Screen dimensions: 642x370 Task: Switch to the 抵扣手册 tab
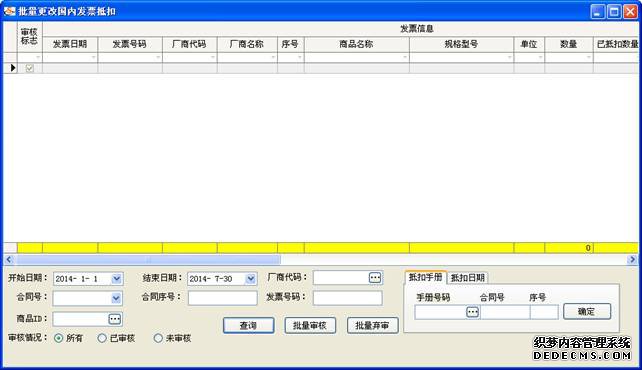tap(425, 277)
